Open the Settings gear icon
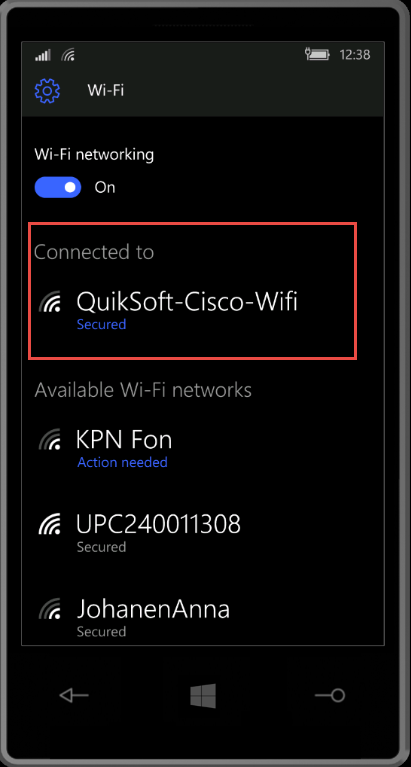 [x=47, y=90]
